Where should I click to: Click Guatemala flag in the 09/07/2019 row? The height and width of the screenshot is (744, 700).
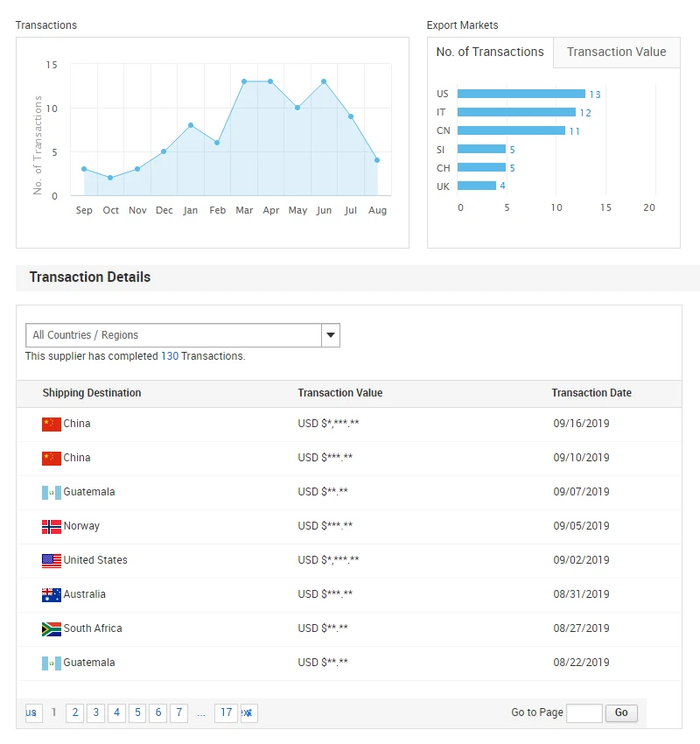coord(51,492)
